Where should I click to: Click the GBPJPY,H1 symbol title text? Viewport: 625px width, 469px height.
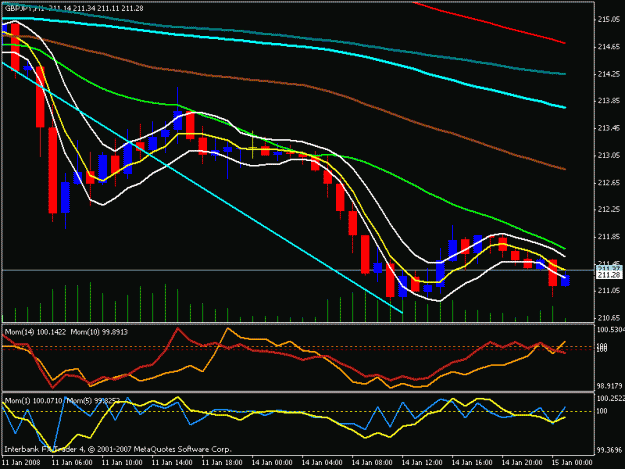(24, 8)
